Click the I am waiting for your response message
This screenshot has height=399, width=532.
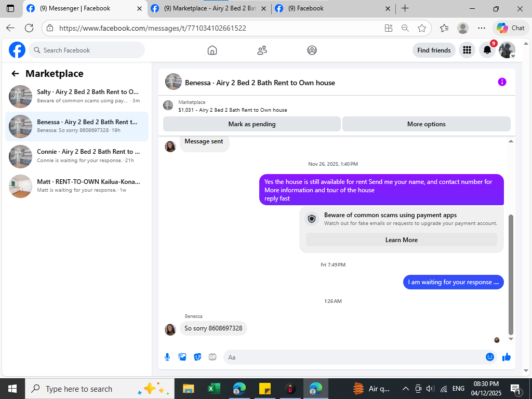(x=453, y=282)
